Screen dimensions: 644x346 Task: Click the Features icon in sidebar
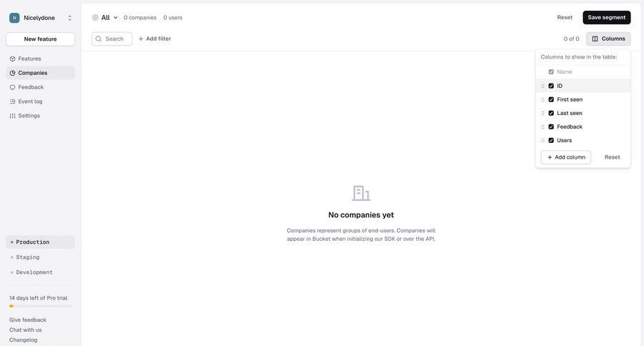pyautogui.click(x=12, y=59)
